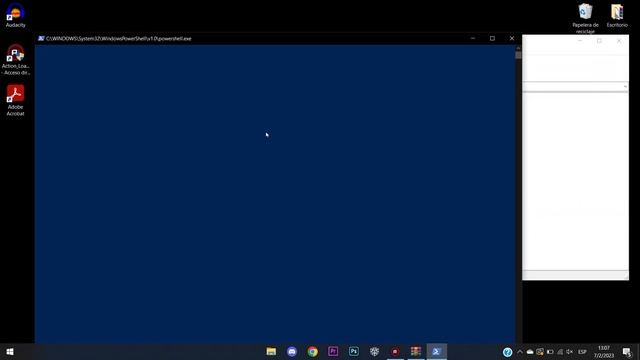The height and width of the screenshot is (360, 640).
Task: Open the OneDrive cloud tray icon
Action: point(530,352)
